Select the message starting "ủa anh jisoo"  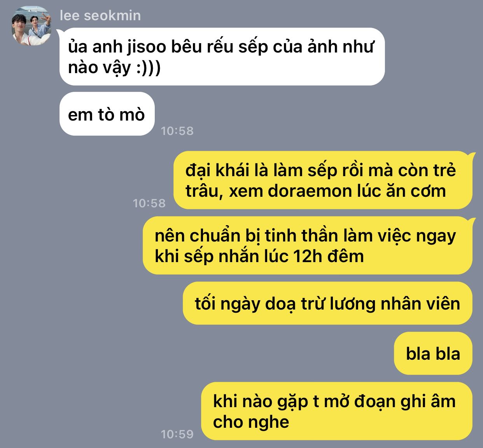pos(222,57)
